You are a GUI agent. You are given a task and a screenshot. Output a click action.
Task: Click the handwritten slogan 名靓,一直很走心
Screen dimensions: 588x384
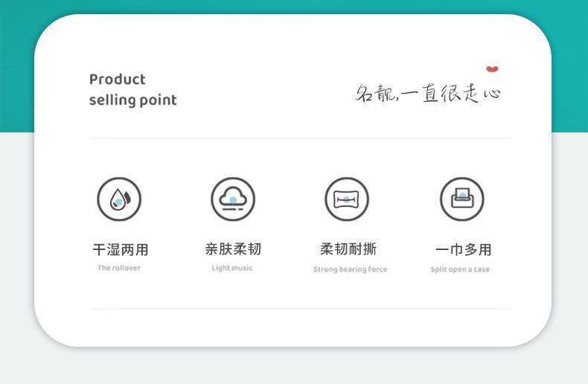tap(428, 93)
